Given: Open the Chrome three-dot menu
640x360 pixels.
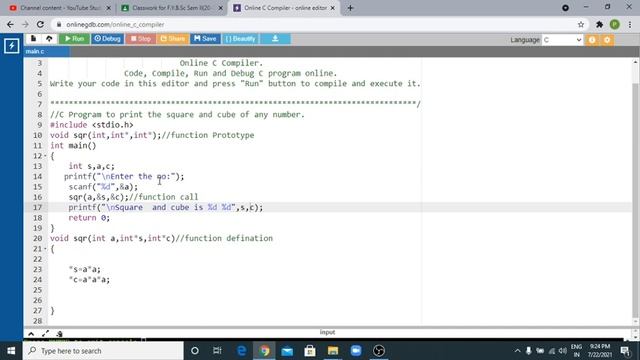Looking at the screenshot, I should click(x=630, y=24).
